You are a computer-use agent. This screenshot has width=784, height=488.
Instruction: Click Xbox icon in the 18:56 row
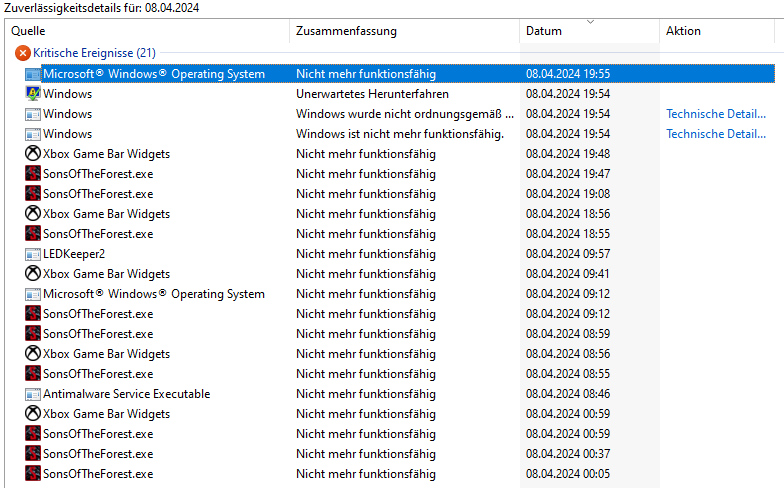[33, 214]
